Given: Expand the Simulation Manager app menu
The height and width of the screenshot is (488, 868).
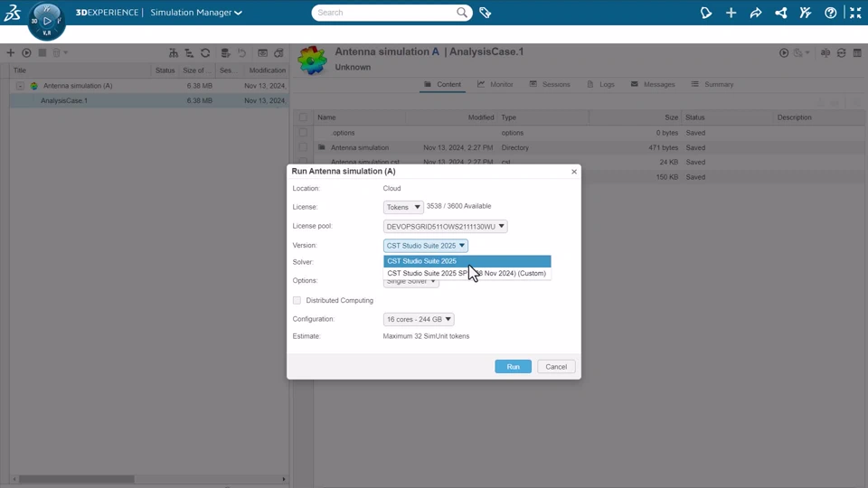Looking at the screenshot, I should coord(196,12).
